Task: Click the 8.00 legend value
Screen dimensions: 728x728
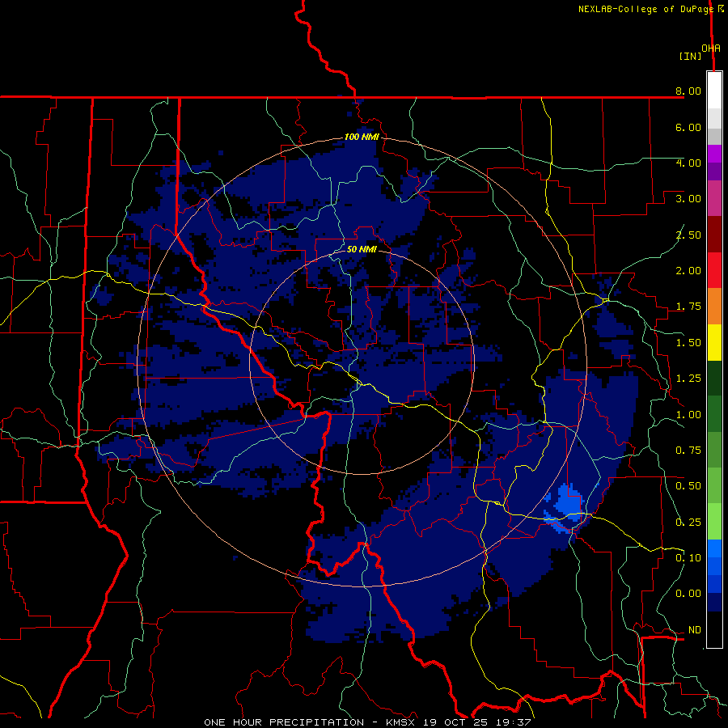Action: pos(688,91)
